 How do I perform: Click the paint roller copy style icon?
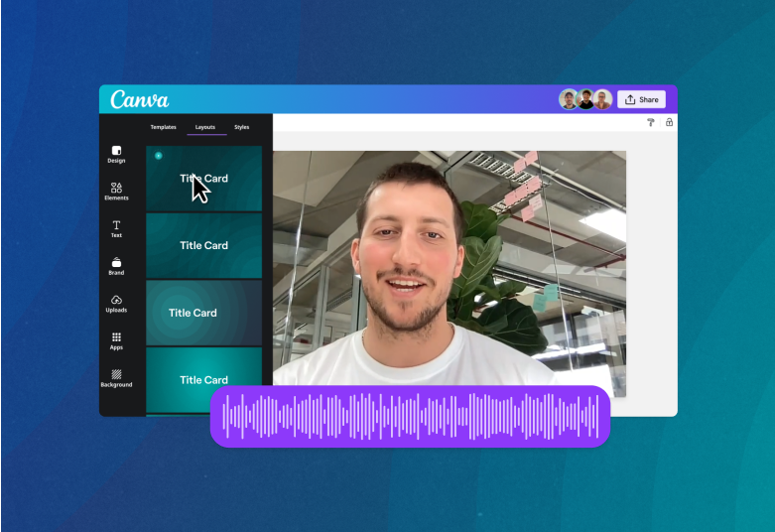[650, 122]
